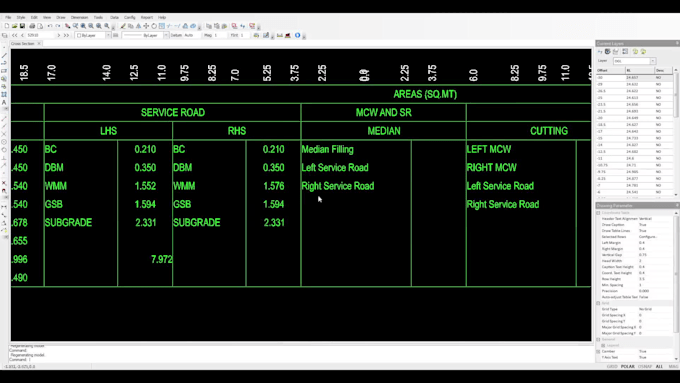Toggle OSNAP mode in status bar

tap(645, 367)
